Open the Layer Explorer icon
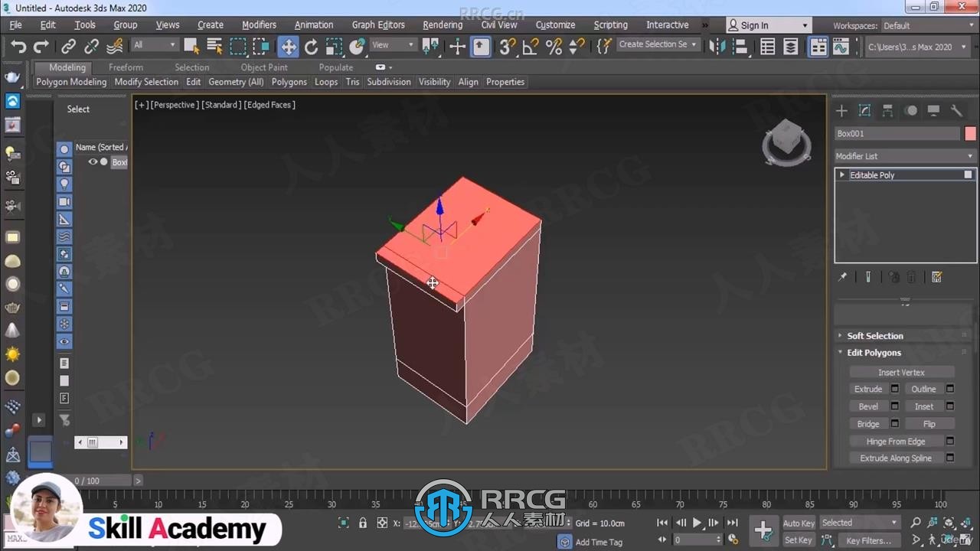980x551 pixels. (791, 47)
